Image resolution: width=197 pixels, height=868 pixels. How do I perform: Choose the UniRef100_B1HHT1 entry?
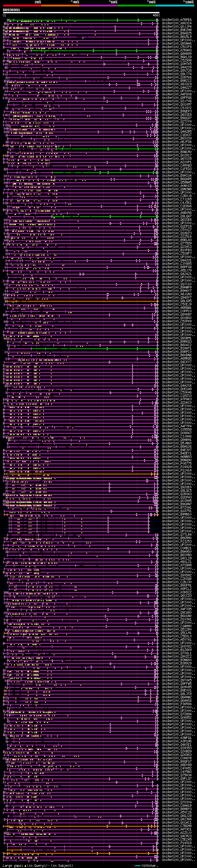pyautogui.click(x=176, y=349)
